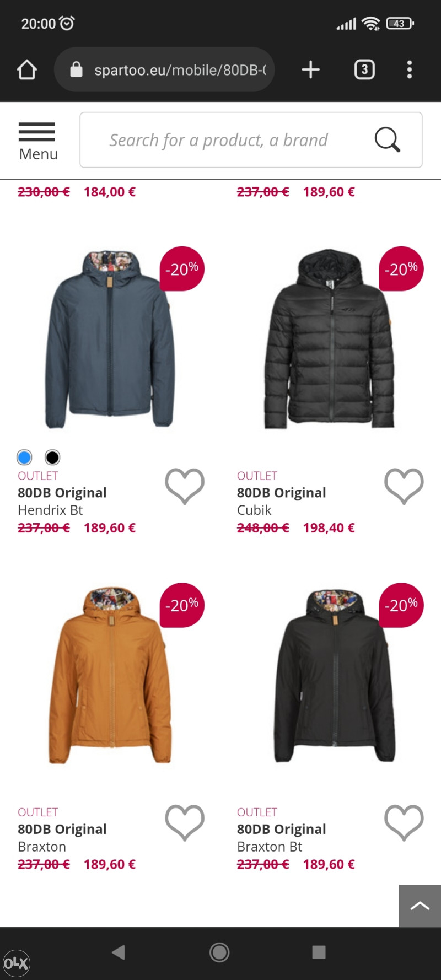Favorite the Braxton Bt black jacket
This screenshot has height=980, width=441.
click(404, 822)
